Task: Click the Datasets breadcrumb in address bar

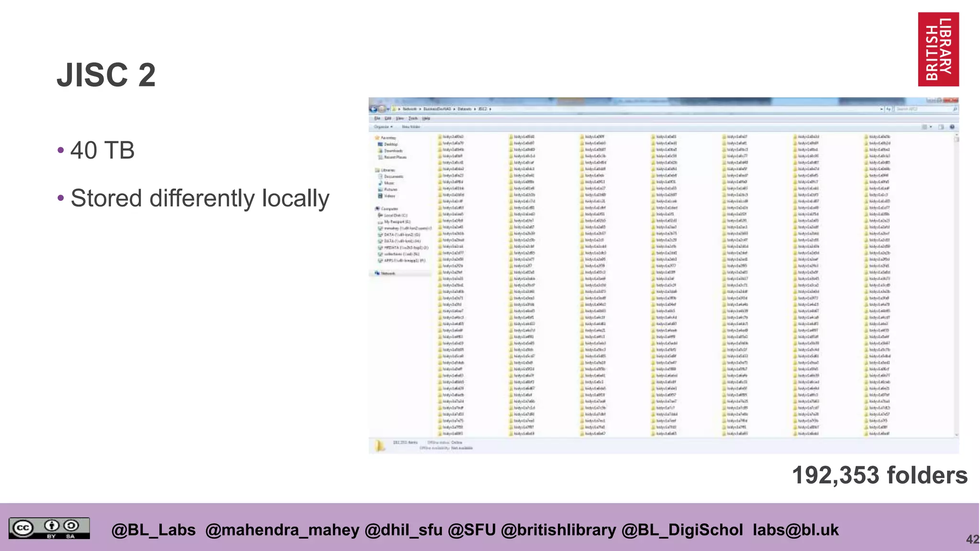Action: click(464, 109)
